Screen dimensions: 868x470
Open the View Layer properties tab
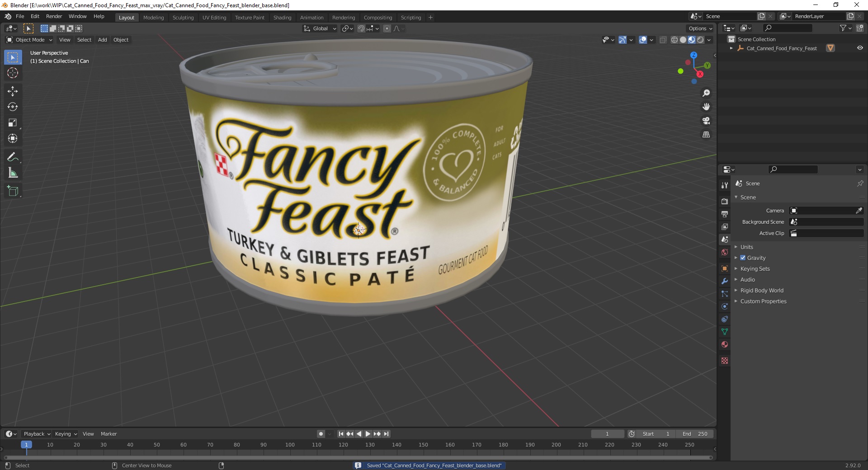[x=725, y=226]
